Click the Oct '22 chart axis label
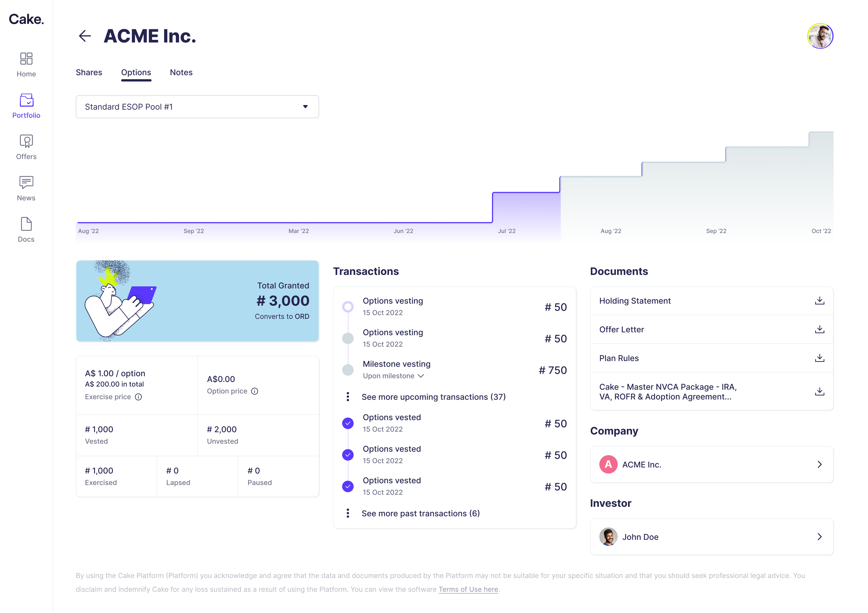 (821, 231)
